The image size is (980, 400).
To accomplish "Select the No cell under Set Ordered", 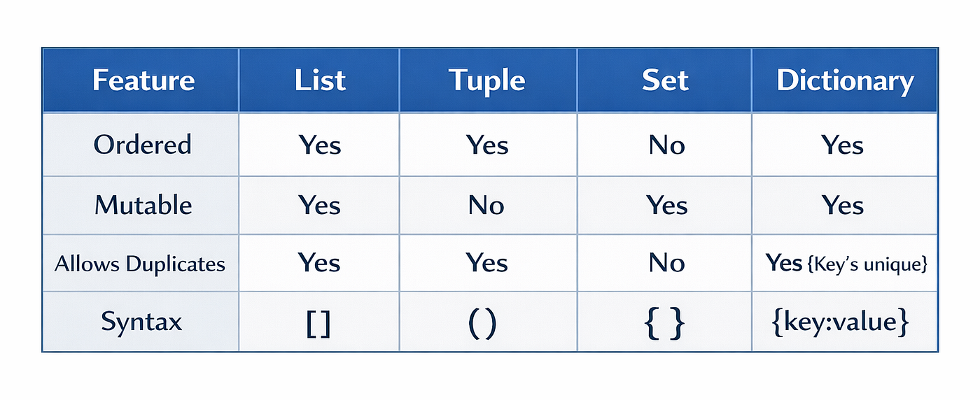I will tap(666, 145).
